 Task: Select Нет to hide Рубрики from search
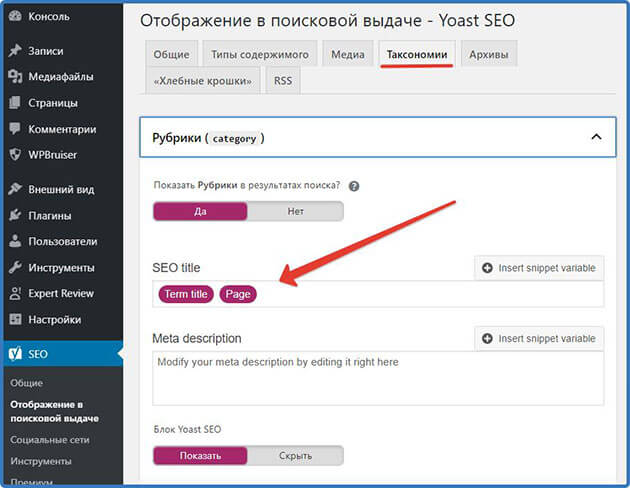coord(295,211)
